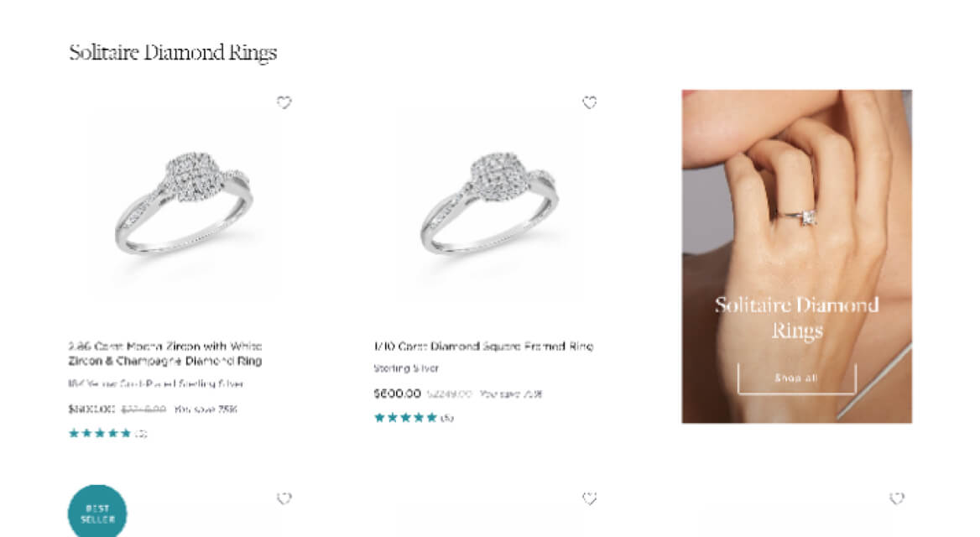Image resolution: width=980 pixels, height=537 pixels.
Task: Open the 1/10 Carat Diamond Square Framed Ring link
Action: click(x=483, y=346)
